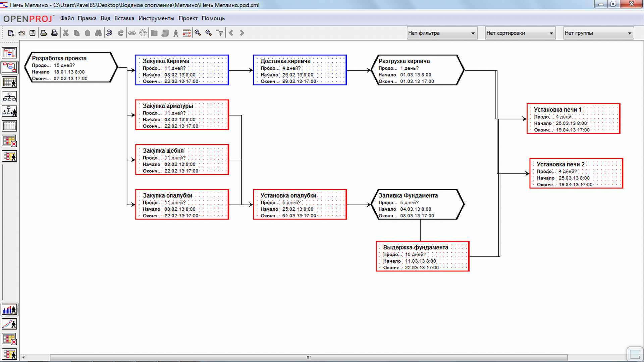The image size is (644, 362).
Task: Expand the 'Нет фильтра' filter dropdown
Action: [x=442, y=33]
